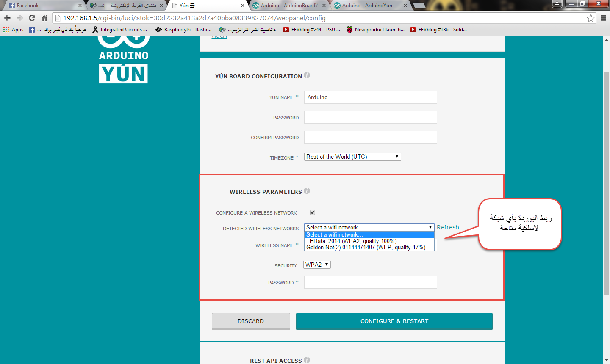Screen dimensions: 610x364
Task: Click the Discard button
Action: pyautogui.click(x=251, y=321)
